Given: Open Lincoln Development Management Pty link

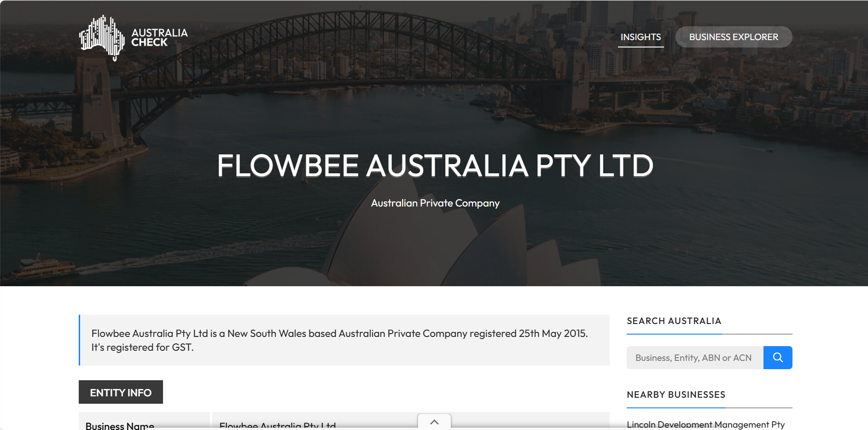Looking at the screenshot, I should click(705, 424).
